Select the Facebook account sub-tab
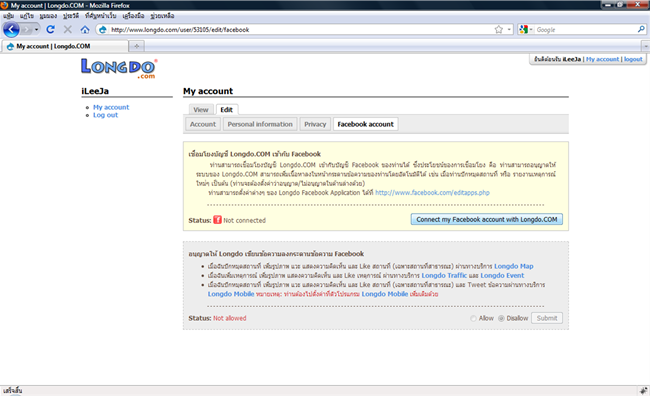This screenshot has width=650, height=396. click(365, 124)
